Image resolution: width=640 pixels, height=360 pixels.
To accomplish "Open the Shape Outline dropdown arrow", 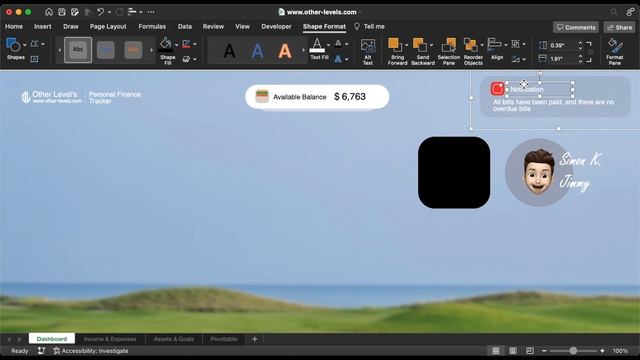I will click(195, 44).
